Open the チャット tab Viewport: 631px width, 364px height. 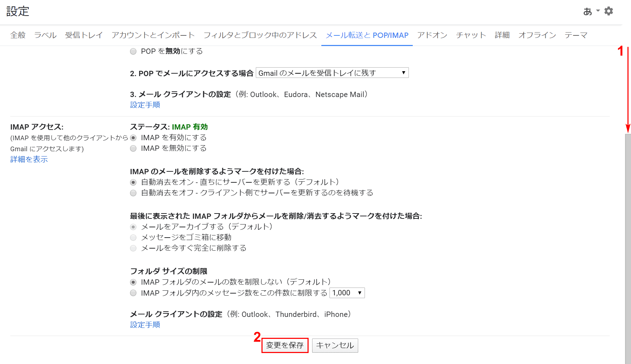click(x=471, y=35)
